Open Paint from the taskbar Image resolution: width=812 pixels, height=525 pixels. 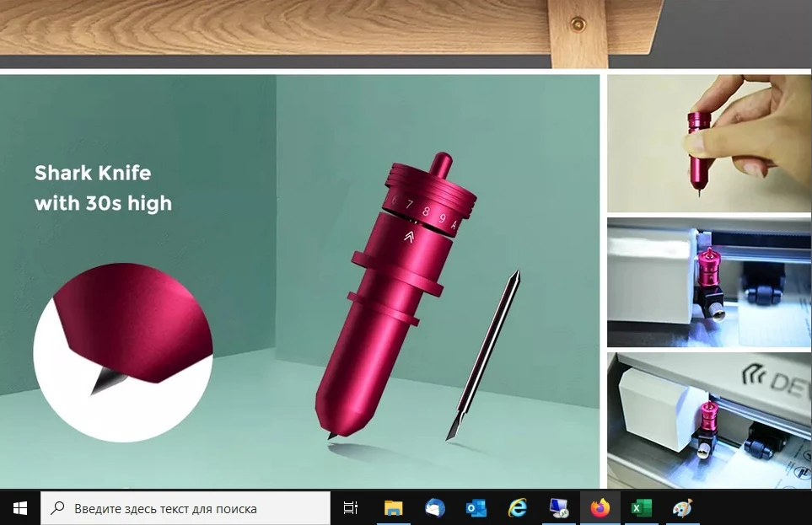coord(682,508)
